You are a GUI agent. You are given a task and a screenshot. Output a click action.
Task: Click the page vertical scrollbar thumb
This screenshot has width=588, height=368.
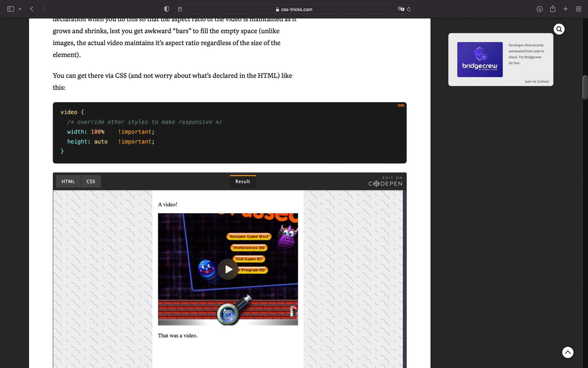click(585, 87)
